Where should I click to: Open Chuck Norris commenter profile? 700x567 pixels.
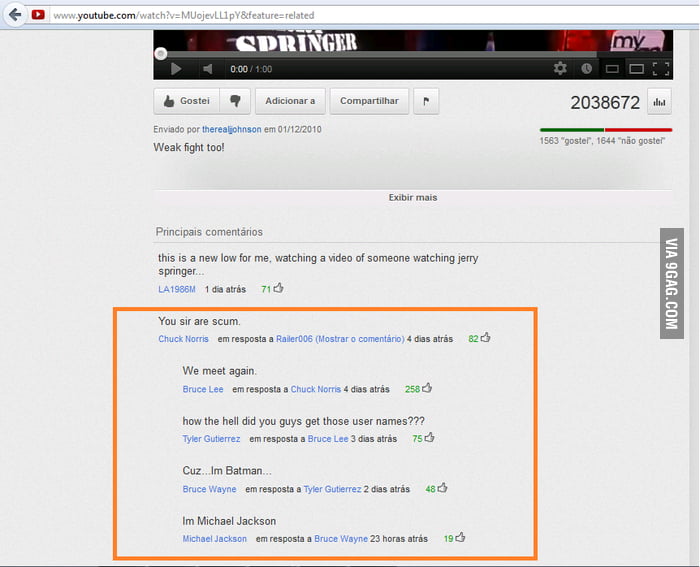pos(183,339)
